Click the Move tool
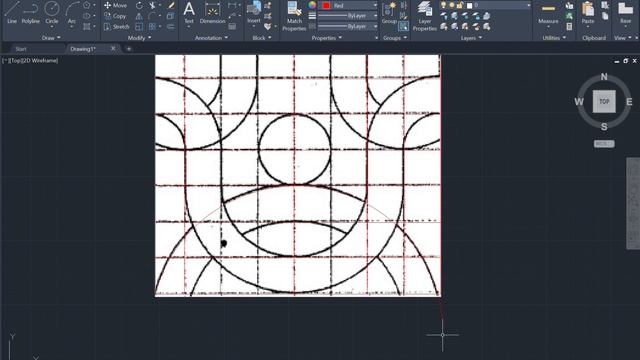 coord(116,5)
